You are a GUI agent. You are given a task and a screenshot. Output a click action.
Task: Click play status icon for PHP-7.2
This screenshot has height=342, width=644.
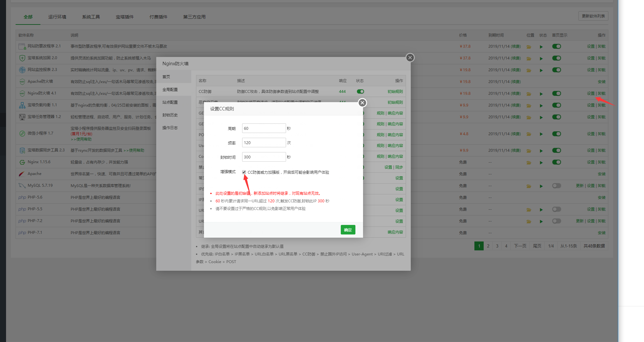point(541,221)
